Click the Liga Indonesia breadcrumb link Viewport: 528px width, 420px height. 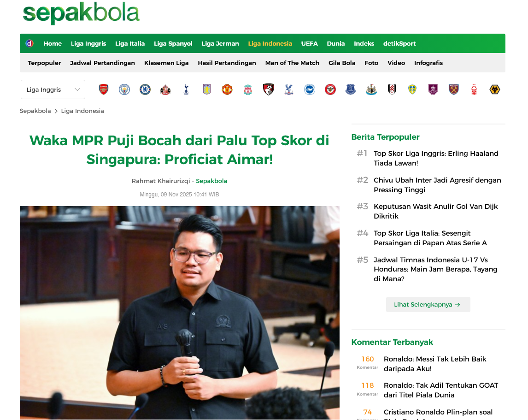[82, 111]
